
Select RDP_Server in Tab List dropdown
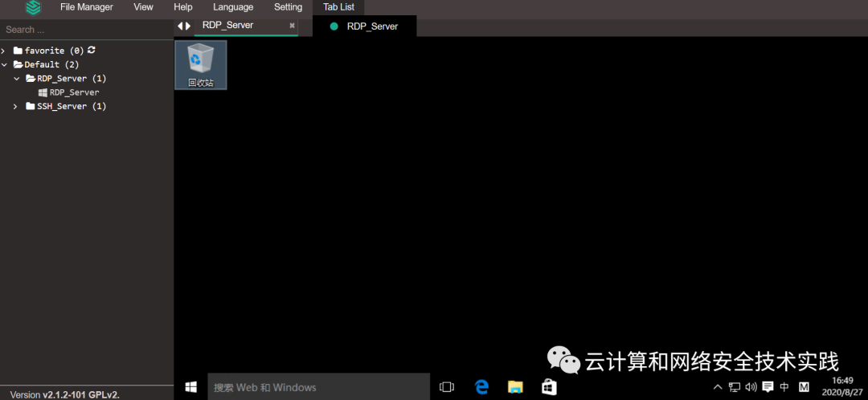(365, 26)
